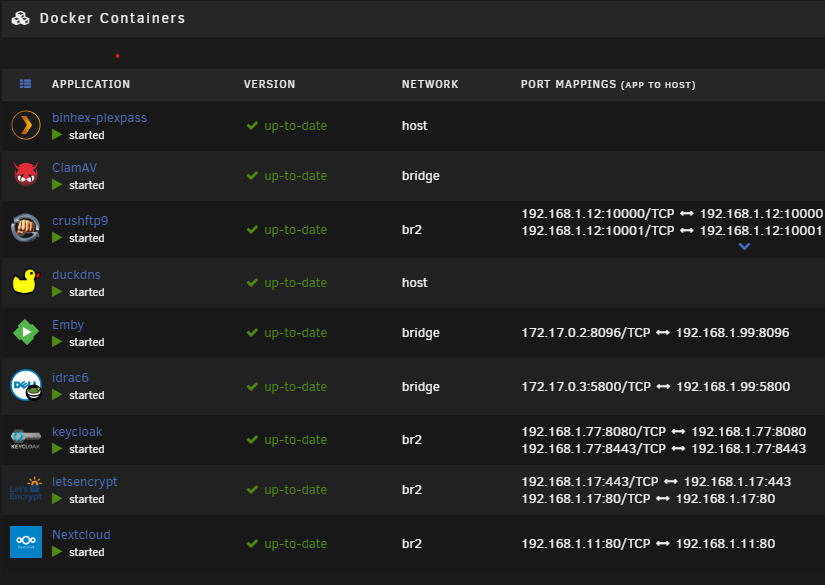The image size is (825, 585).
Task: Click the Docker Containers header cubes icon
Action: [x=21, y=18]
